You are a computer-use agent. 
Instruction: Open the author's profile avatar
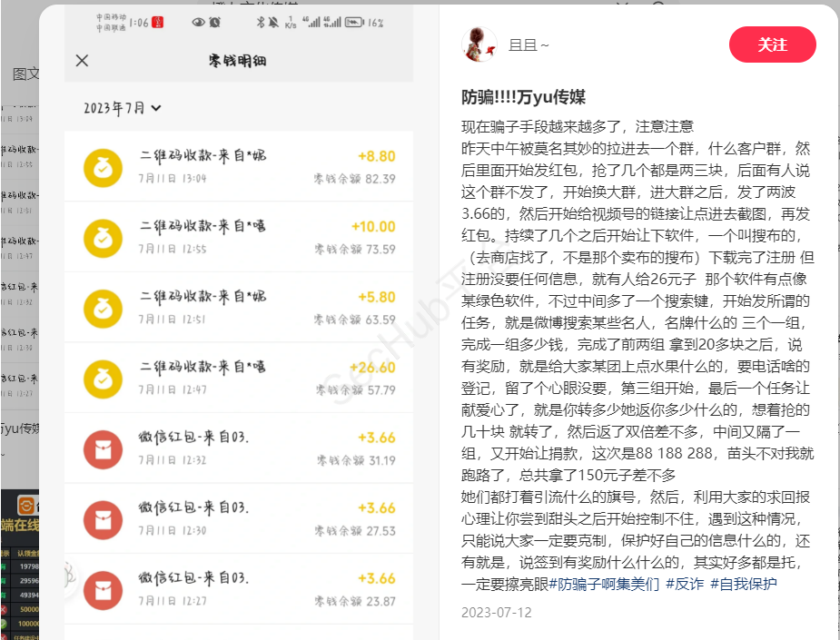tap(479, 44)
